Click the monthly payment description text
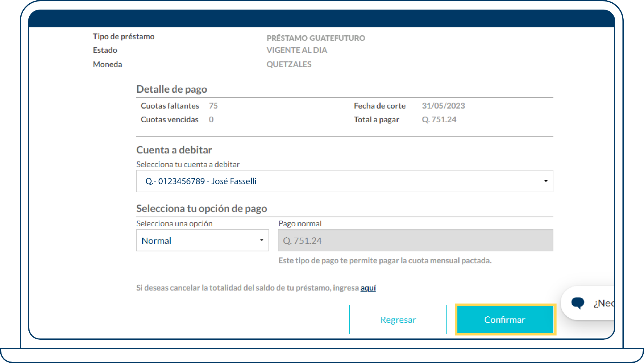The image size is (644, 363). pos(385,260)
